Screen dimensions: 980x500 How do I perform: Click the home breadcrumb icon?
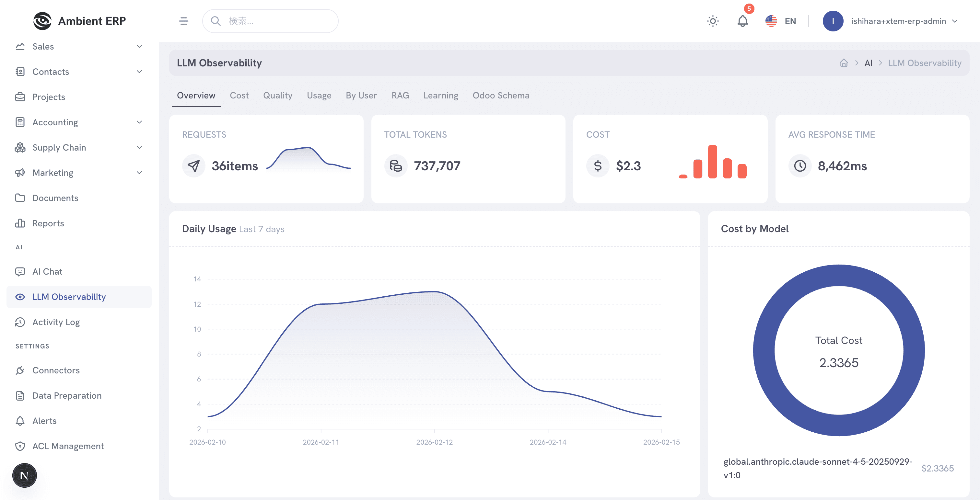(x=844, y=63)
